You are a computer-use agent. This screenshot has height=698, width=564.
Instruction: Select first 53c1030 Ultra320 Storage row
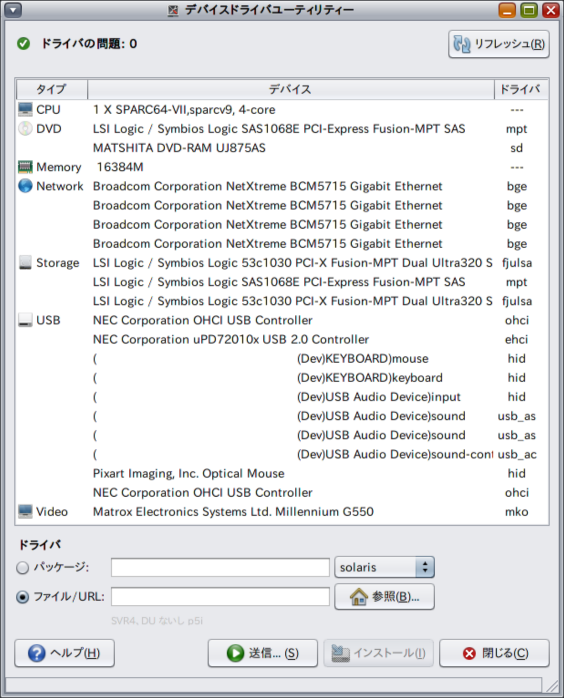(282, 263)
